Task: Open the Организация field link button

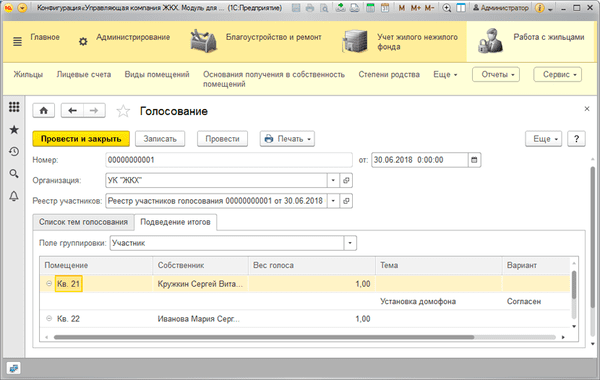Action: click(x=346, y=180)
